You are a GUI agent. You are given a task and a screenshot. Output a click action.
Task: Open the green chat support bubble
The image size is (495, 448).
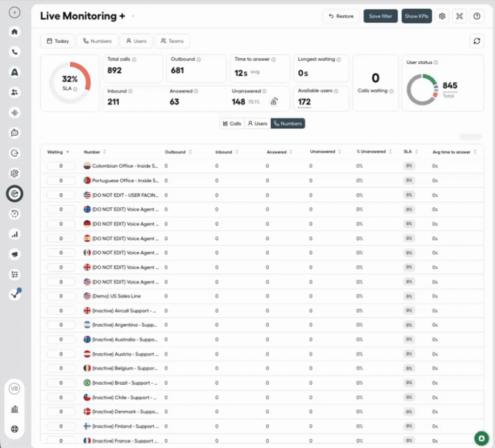481,438
